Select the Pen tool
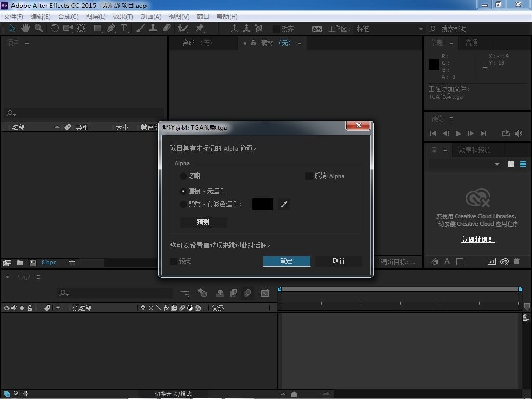532x399 pixels. click(x=111, y=28)
